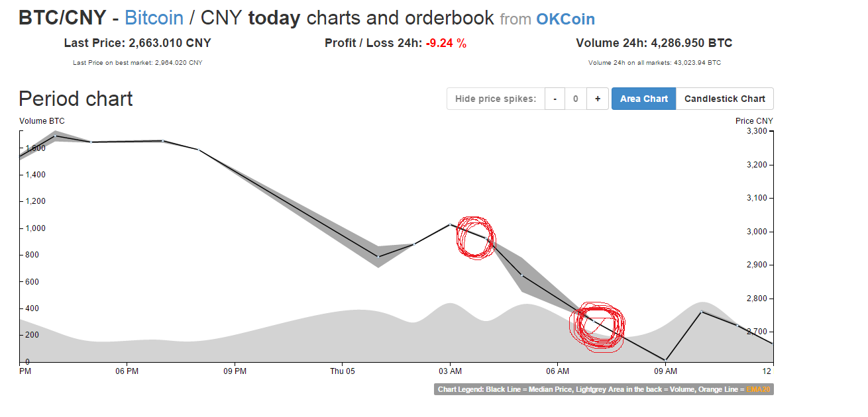Click the orange EMA20 legend entry

pos(758,389)
